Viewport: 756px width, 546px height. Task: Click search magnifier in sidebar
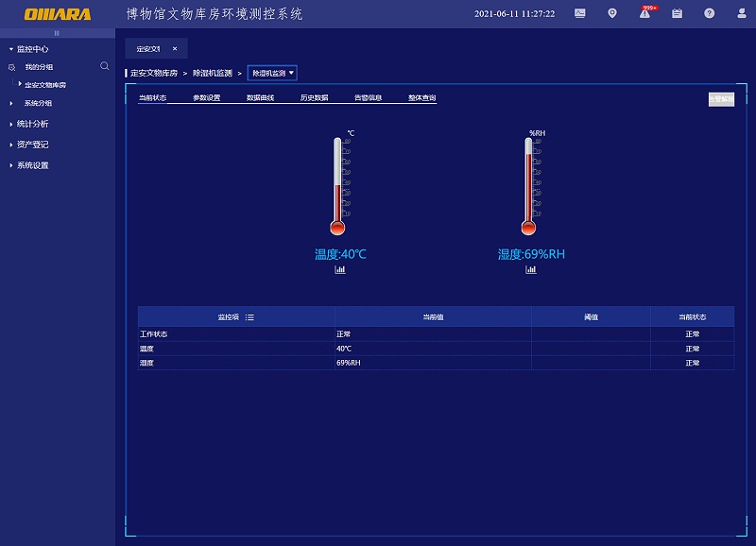tap(105, 66)
